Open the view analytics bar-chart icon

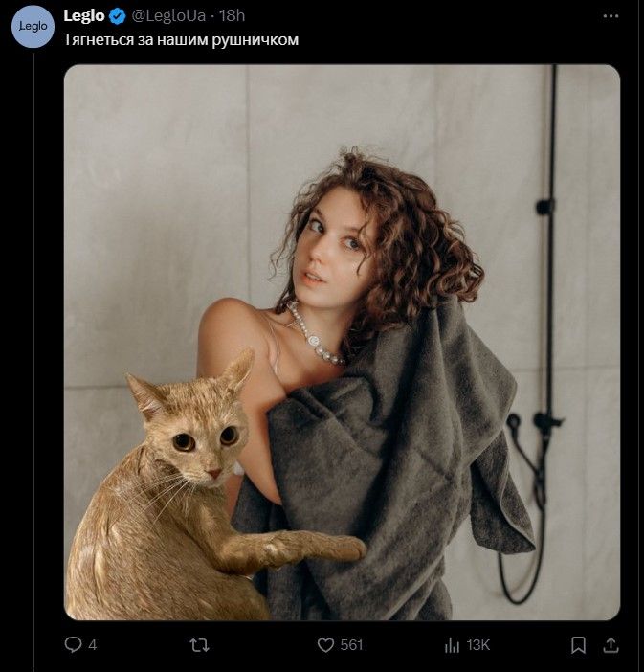pyautogui.click(x=453, y=645)
